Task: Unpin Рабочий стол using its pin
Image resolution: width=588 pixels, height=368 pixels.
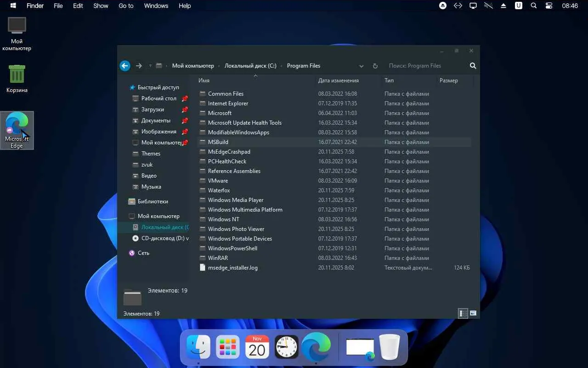Action: click(x=185, y=98)
